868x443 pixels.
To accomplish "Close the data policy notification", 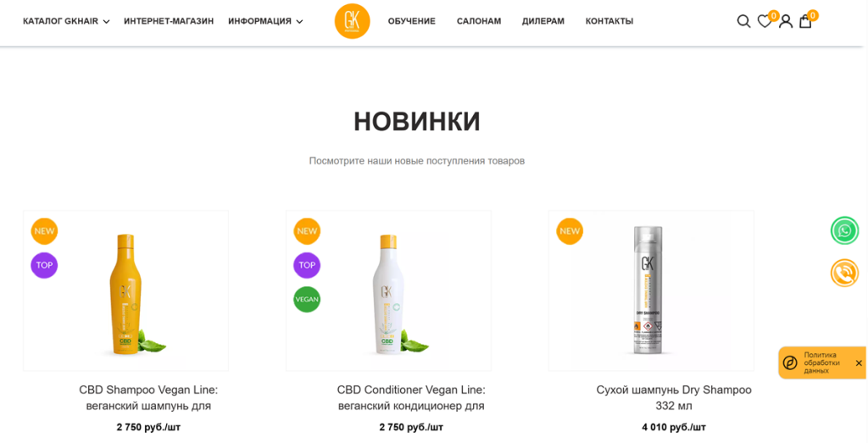I will [x=859, y=363].
